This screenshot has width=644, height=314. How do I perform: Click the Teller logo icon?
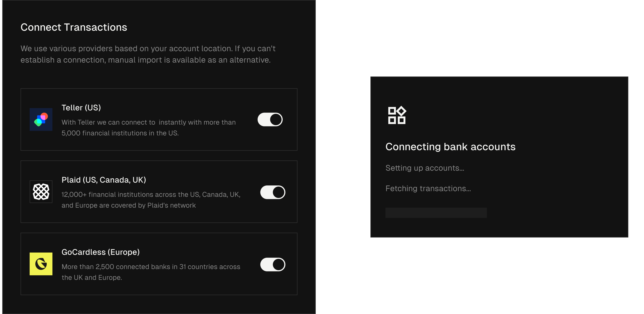pyautogui.click(x=41, y=119)
